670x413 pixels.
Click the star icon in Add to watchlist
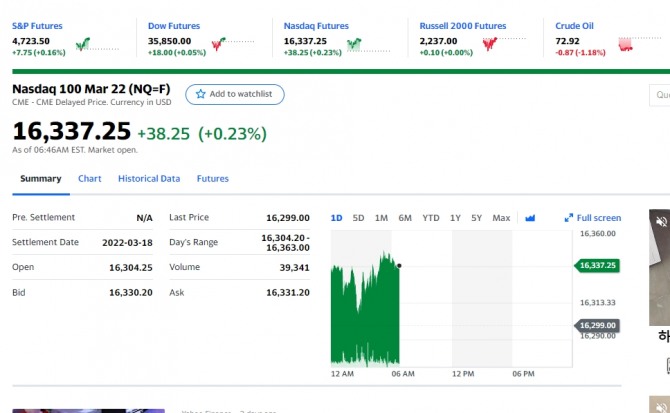coord(200,94)
